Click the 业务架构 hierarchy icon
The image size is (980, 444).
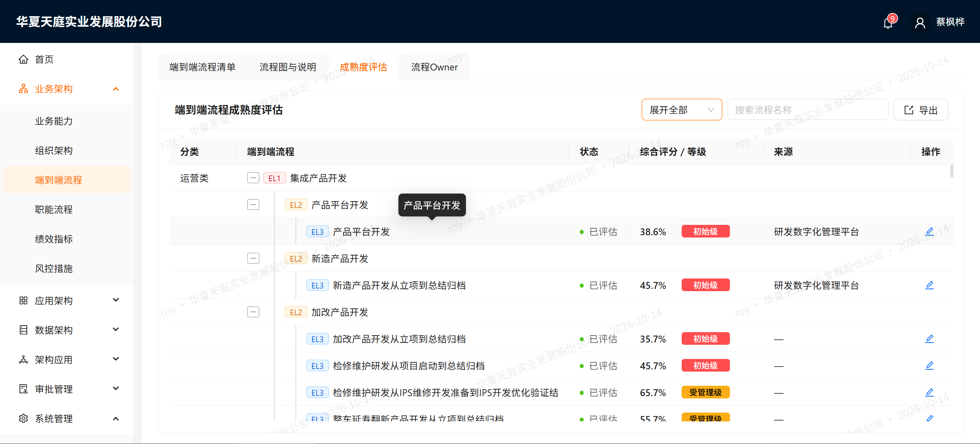[x=23, y=89]
